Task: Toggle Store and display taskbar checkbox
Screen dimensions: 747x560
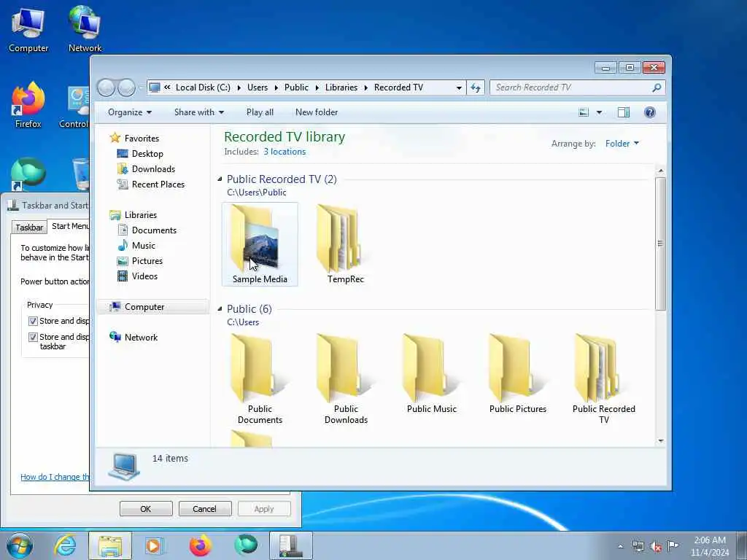Action: point(33,338)
